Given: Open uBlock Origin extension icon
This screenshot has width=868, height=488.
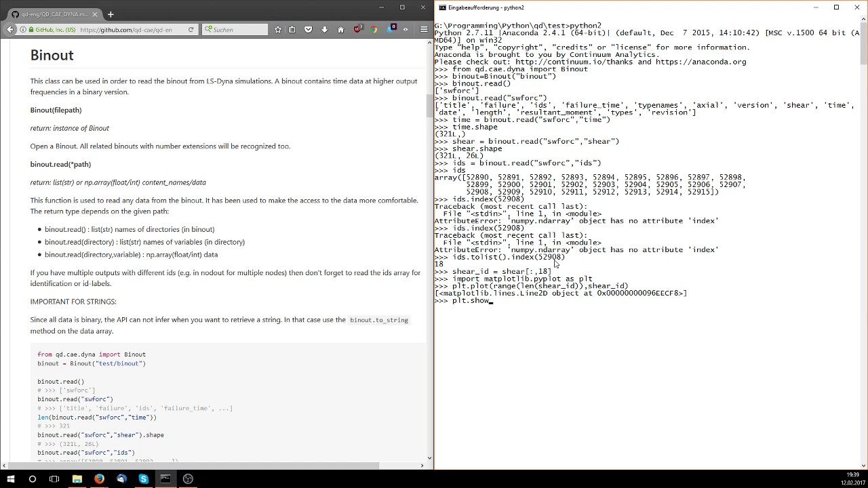Looking at the screenshot, I should (357, 29).
